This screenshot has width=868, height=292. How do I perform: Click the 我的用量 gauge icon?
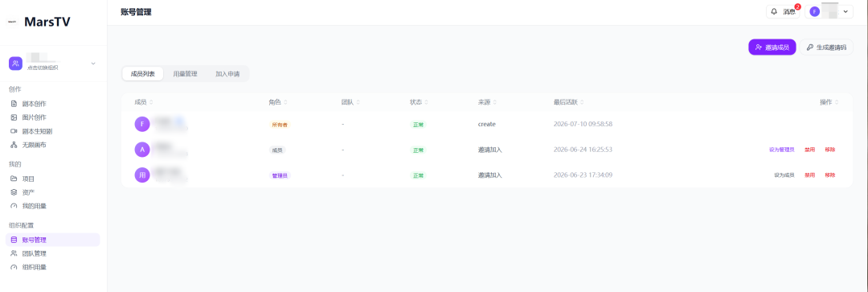(14, 206)
